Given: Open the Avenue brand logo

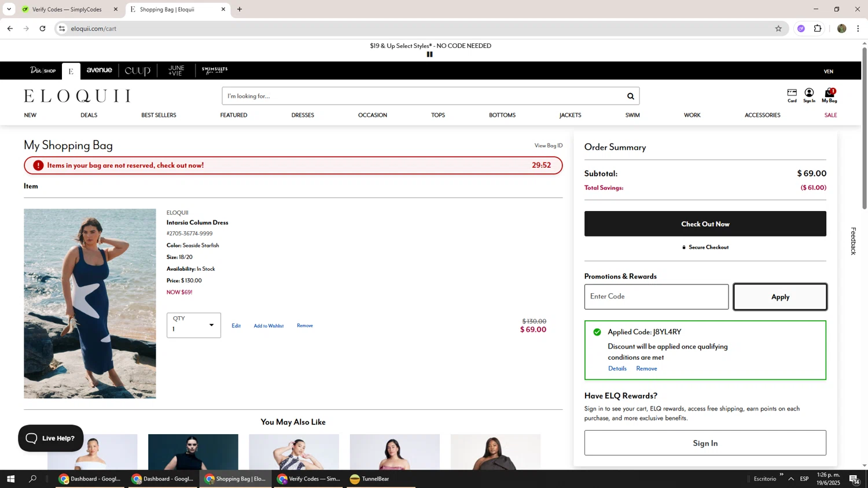Looking at the screenshot, I should pos(99,71).
